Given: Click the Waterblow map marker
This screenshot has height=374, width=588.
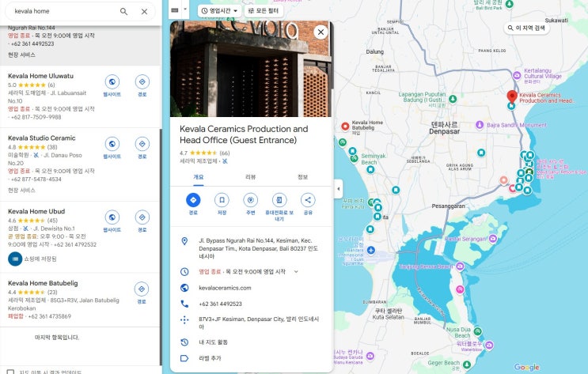Looking at the screenshot, I should click(489, 345).
